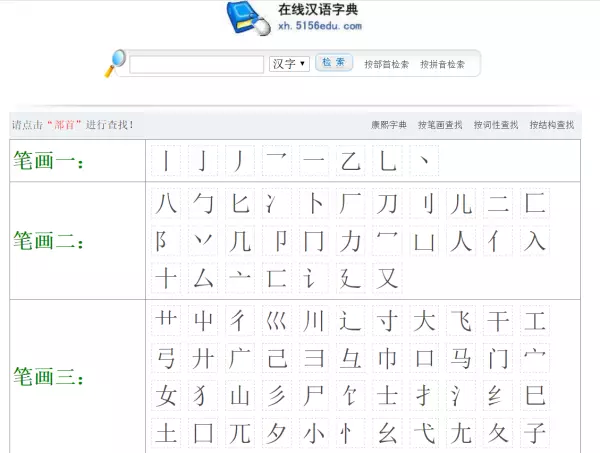Focus the dictionary search text field
Image resolution: width=600 pixels, height=453 pixels.
click(197, 64)
